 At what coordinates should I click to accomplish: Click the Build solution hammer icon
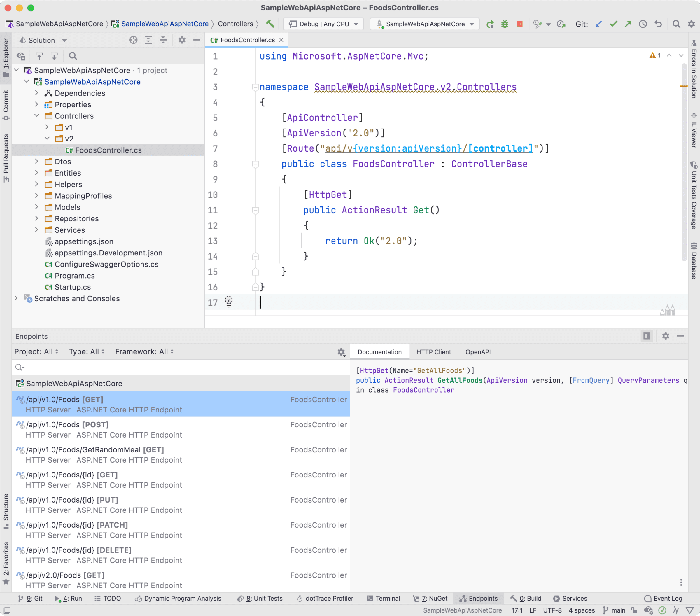270,24
